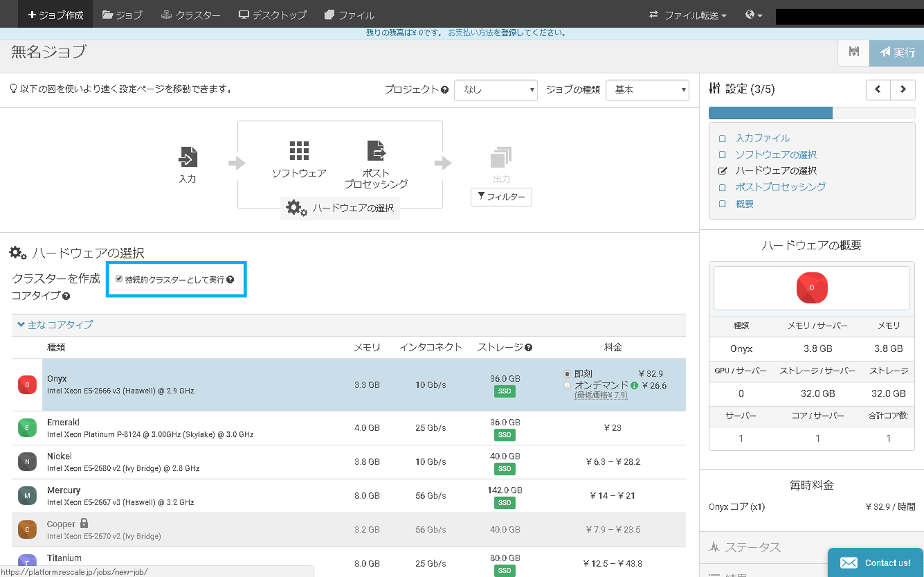The width and height of the screenshot is (924, 577).
Task: Select ハードウェアの選択 in the settings list
Action: (776, 170)
